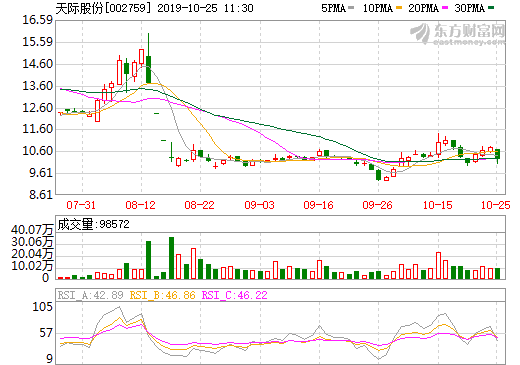Click the 12.60 price axis label
Screen dimensions: 520x365
point(38,108)
